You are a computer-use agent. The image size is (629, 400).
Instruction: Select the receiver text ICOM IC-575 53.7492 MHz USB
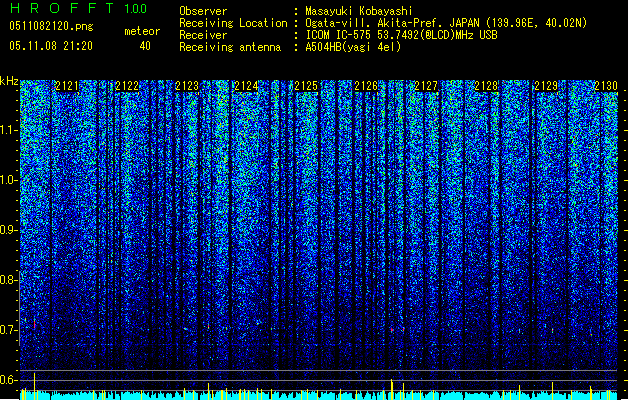[x=401, y=35]
